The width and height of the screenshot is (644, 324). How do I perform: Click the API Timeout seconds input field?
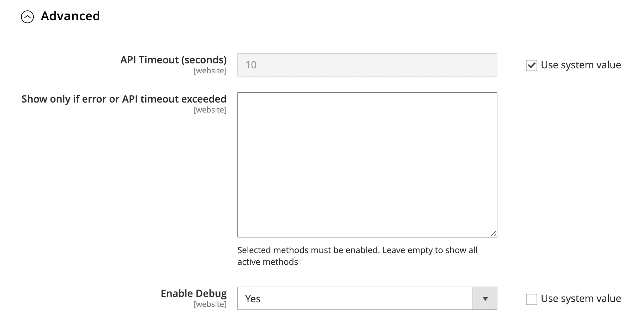point(367,65)
